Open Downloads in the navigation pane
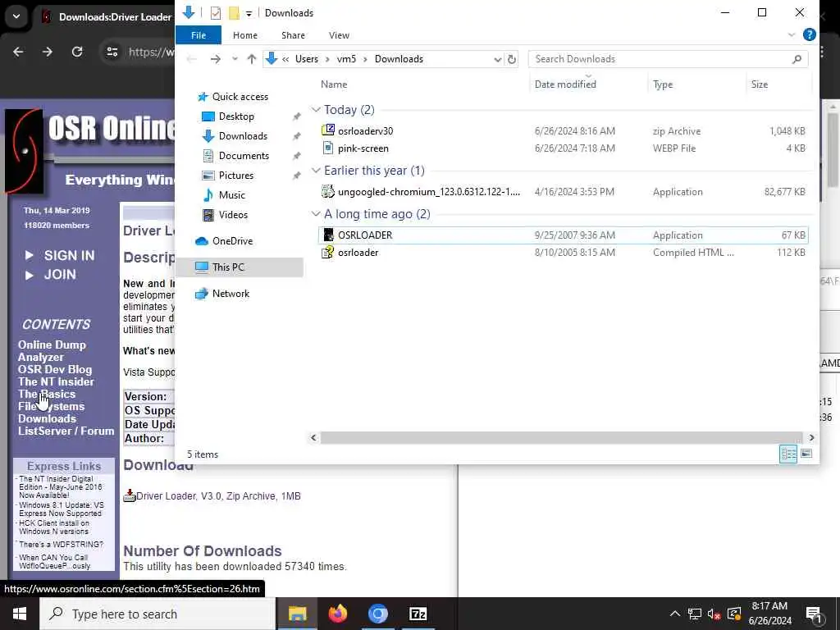 click(243, 136)
